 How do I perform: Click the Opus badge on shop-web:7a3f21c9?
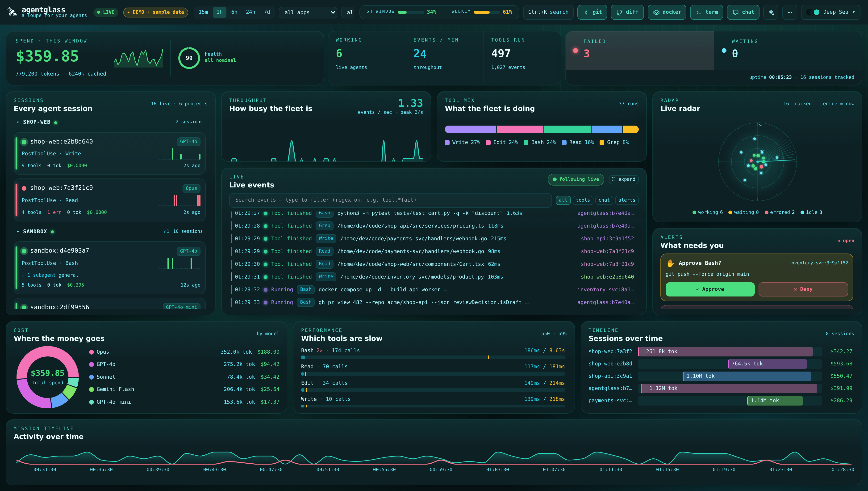coord(191,188)
